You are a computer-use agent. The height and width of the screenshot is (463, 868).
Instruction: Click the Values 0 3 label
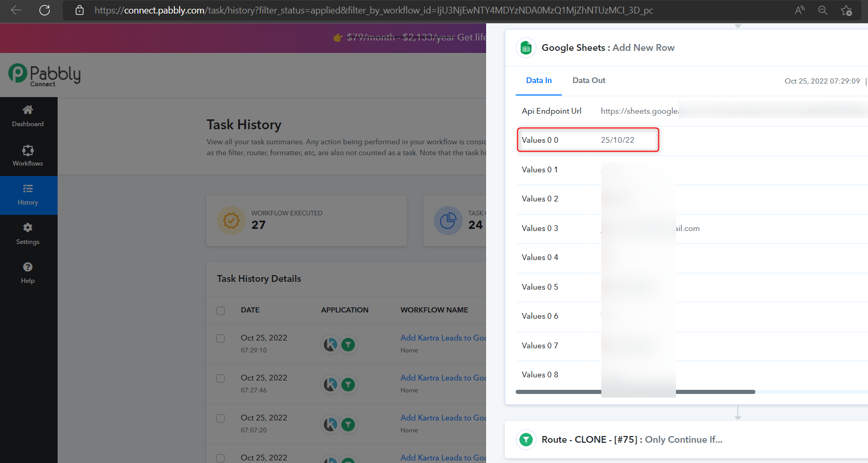(540, 228)
